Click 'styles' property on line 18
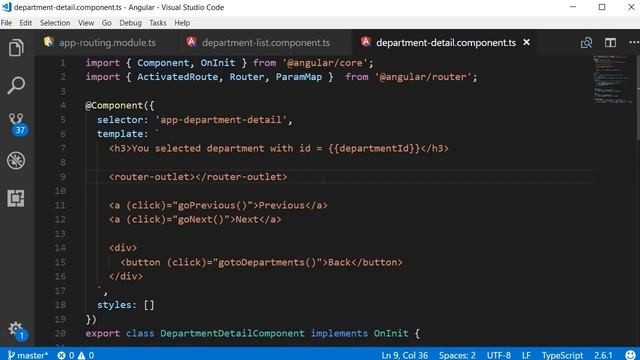 pos(114,305)
